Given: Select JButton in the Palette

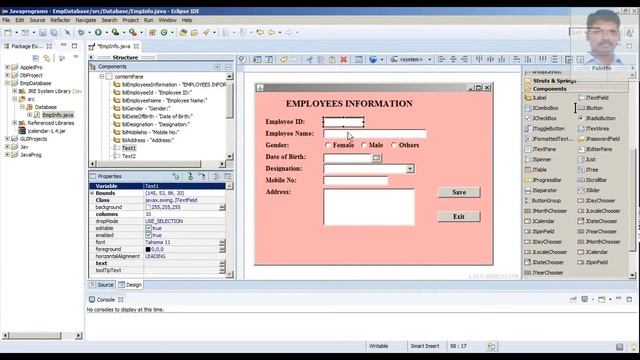Looking at the screenshot, I should [x=590, y=108].
